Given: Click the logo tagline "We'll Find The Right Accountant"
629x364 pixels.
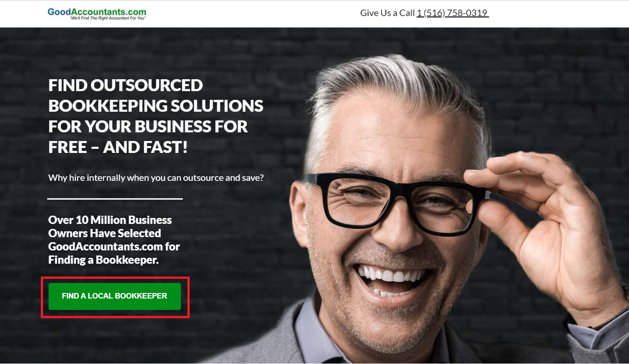Looking at the screenshot, I should tap(108, 18).
